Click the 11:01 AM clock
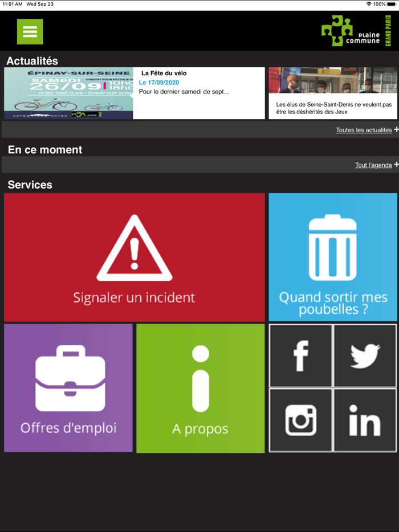Screen dimensions: 399x532 pos(13,4)
